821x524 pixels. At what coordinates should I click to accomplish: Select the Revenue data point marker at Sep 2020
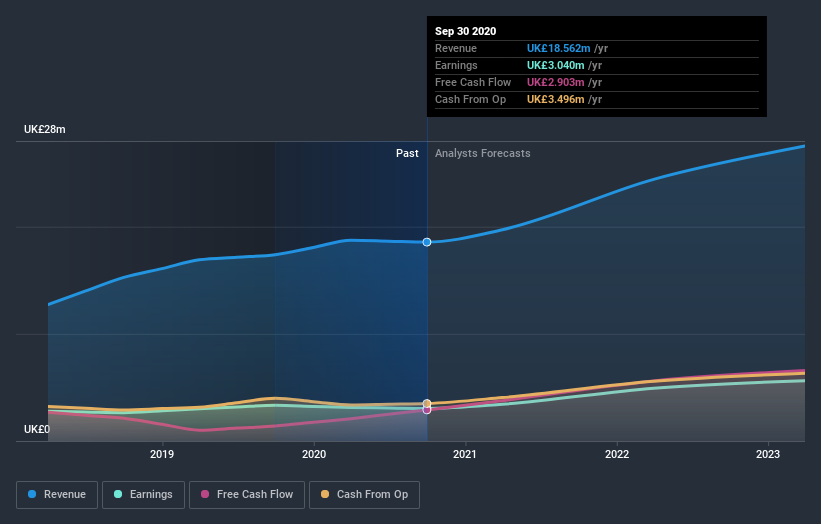(x=427, y=242)
